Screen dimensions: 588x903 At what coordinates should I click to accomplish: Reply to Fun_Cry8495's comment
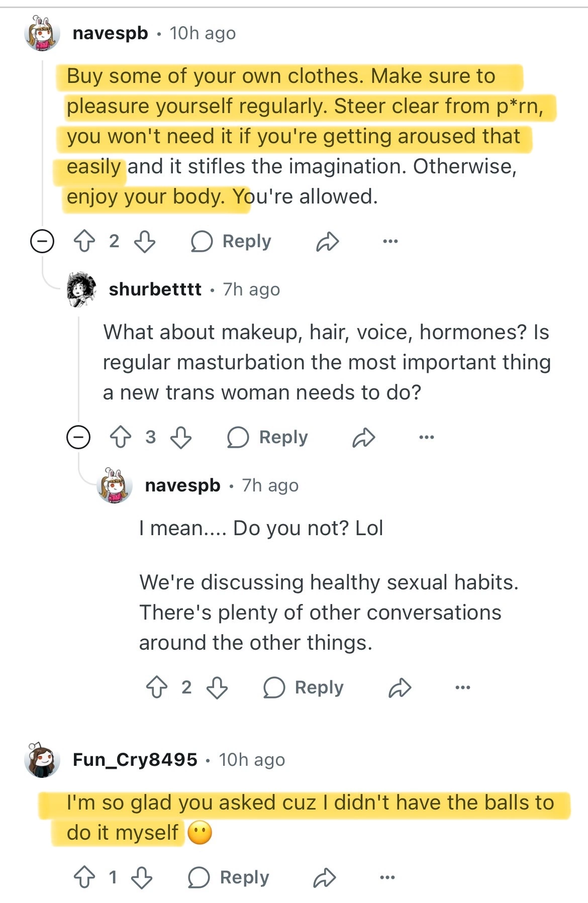pyautogui.click(x=229, y=877)
